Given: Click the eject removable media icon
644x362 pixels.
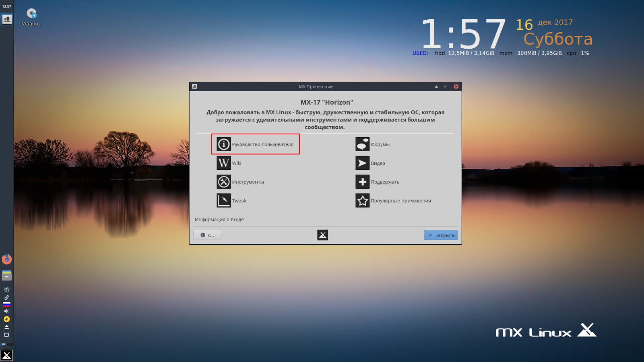Looking at the screenshot, I should coord(6,326).
